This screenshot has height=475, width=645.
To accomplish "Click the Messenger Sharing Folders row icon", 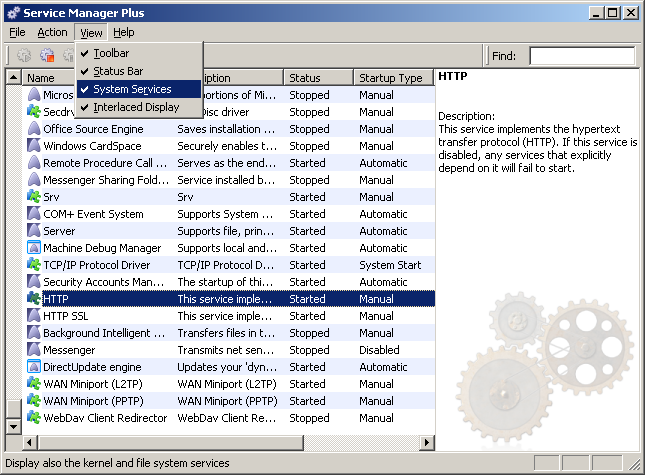I will click(34, 180).
